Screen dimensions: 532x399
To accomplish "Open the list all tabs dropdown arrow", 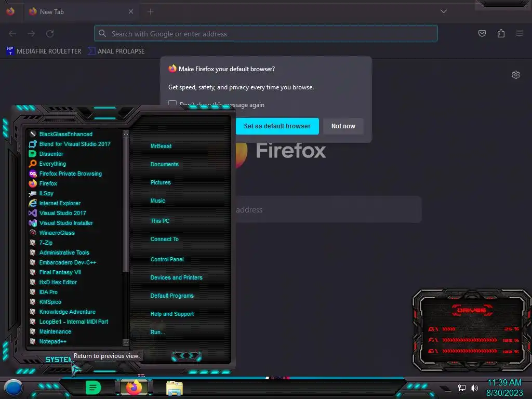I will pyautogui.click(x=444, y=11).
